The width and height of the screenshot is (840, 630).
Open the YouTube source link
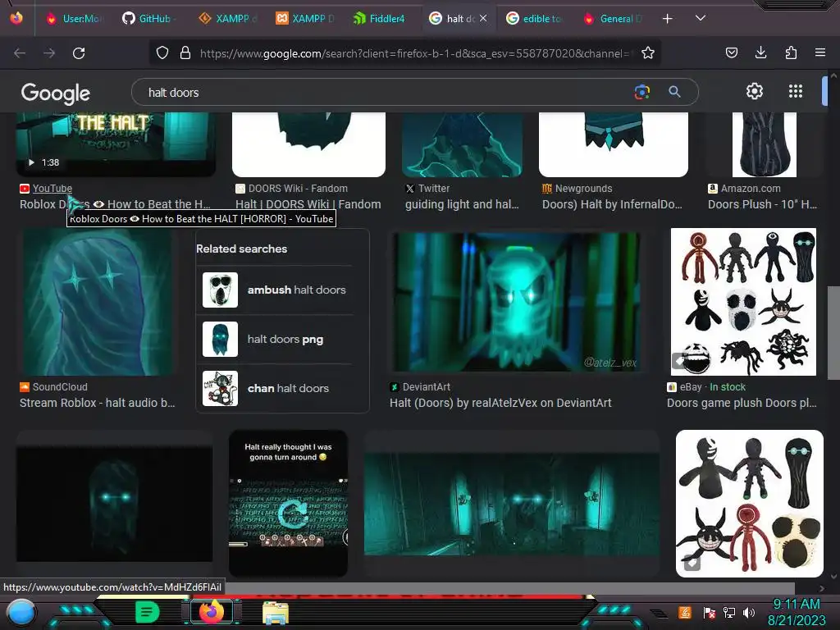click(52, 189)
